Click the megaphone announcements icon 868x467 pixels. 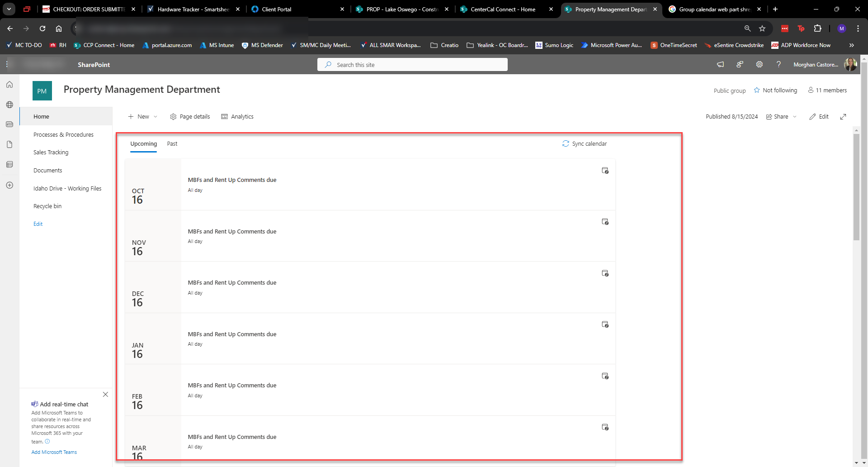pyautogui.click(x=720, y=64)
